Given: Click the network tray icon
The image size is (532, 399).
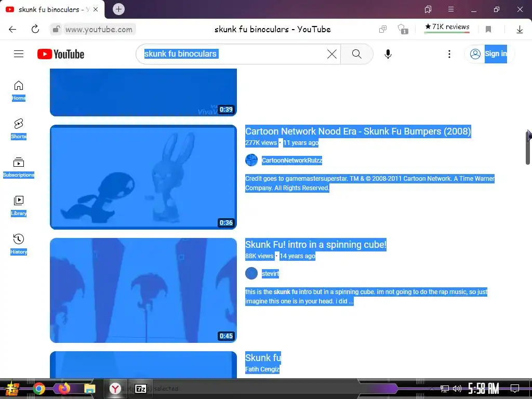Looking at the screenshot, I should (x=445, y=389).
